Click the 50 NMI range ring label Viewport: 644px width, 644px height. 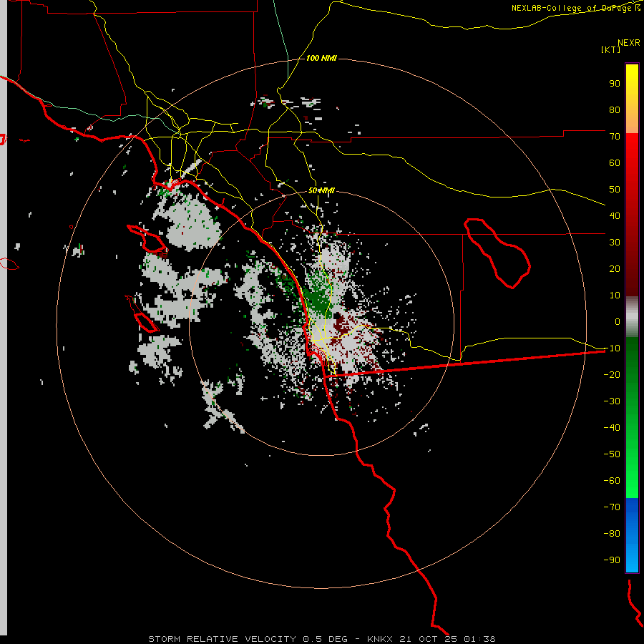point(321,190)
